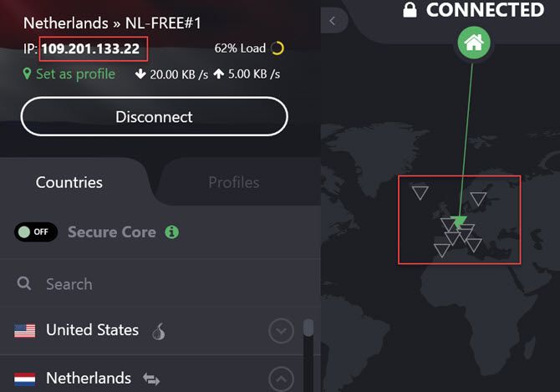
Task: Collapse the Netherlands server list
Action: coord(281,379)
